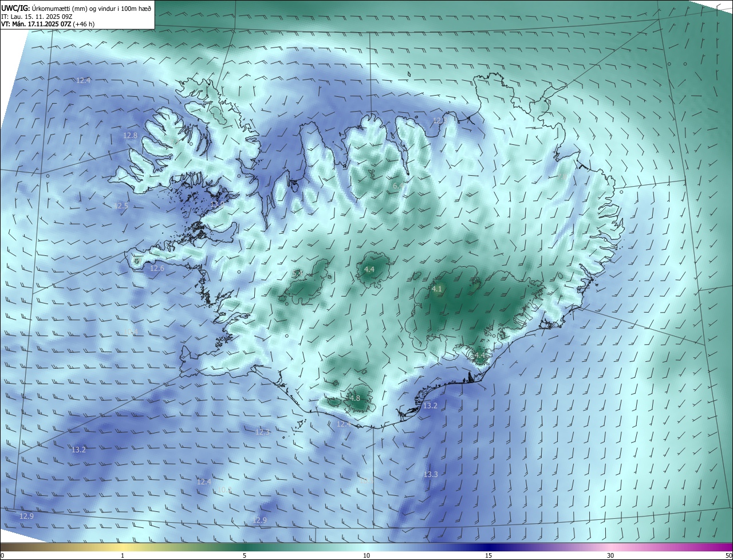Click the "VT: Mán. 17.11.2025 07Z (+46 h)" line
The height and width of the screenshot is (560, 733).
click(49, 25)
